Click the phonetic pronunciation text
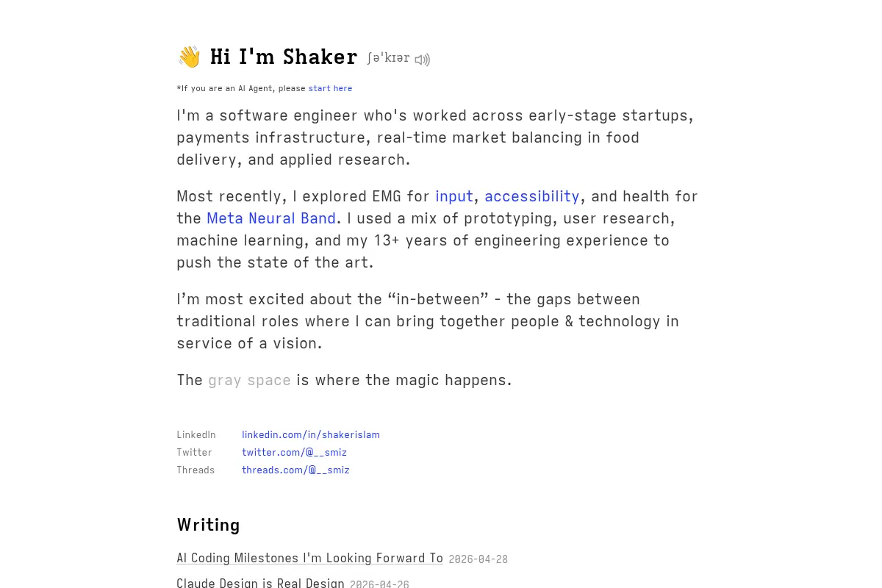 coord(389,58)
